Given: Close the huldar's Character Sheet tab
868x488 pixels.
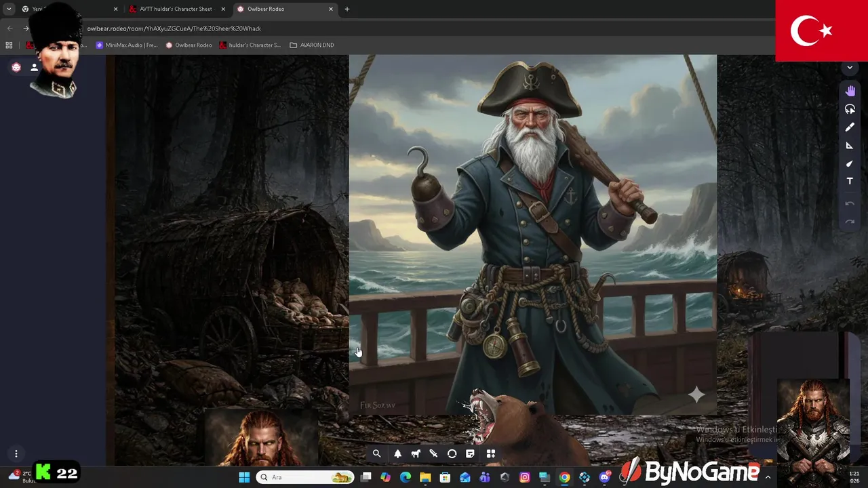Looking at the screenshot, I should pyautogui.click(x=223, y=9).
